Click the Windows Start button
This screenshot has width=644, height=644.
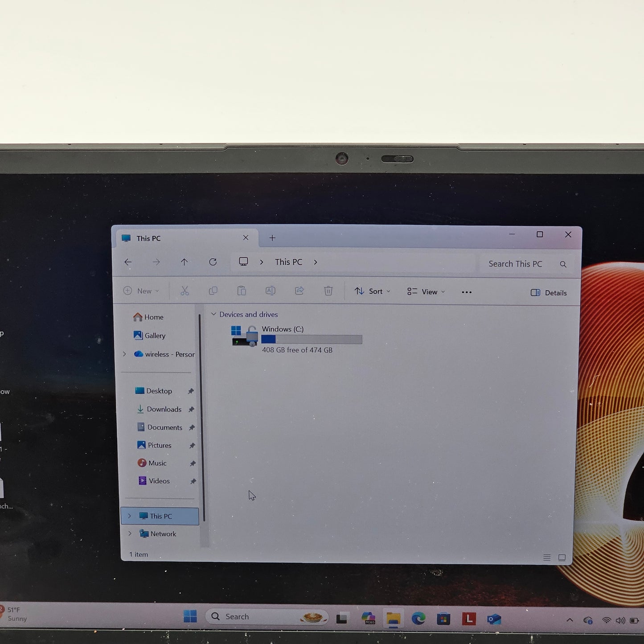click(x=190, y=616)
